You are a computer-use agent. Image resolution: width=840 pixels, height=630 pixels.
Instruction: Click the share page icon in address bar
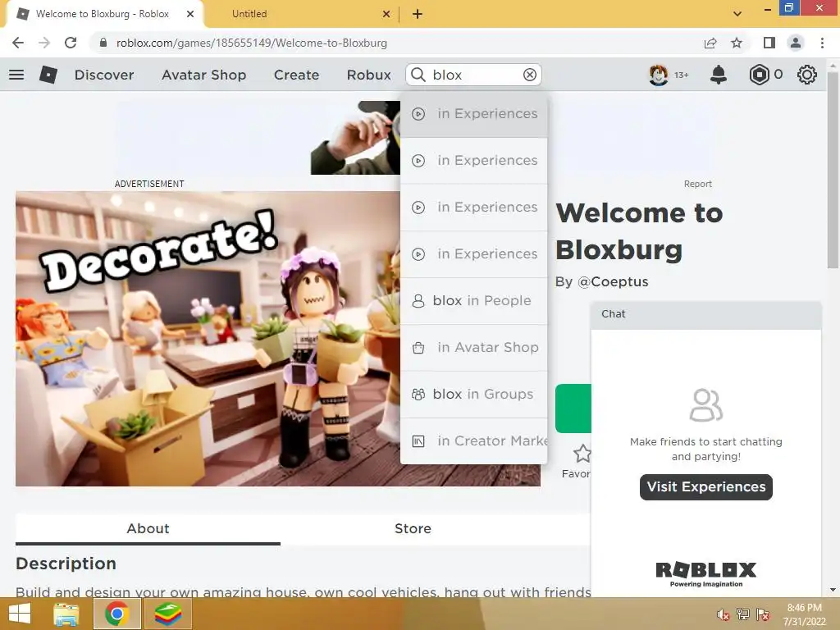click(710, 43)
